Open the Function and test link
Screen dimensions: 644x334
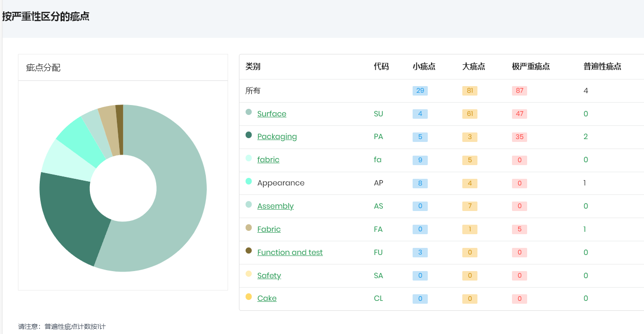coord(290,253)
